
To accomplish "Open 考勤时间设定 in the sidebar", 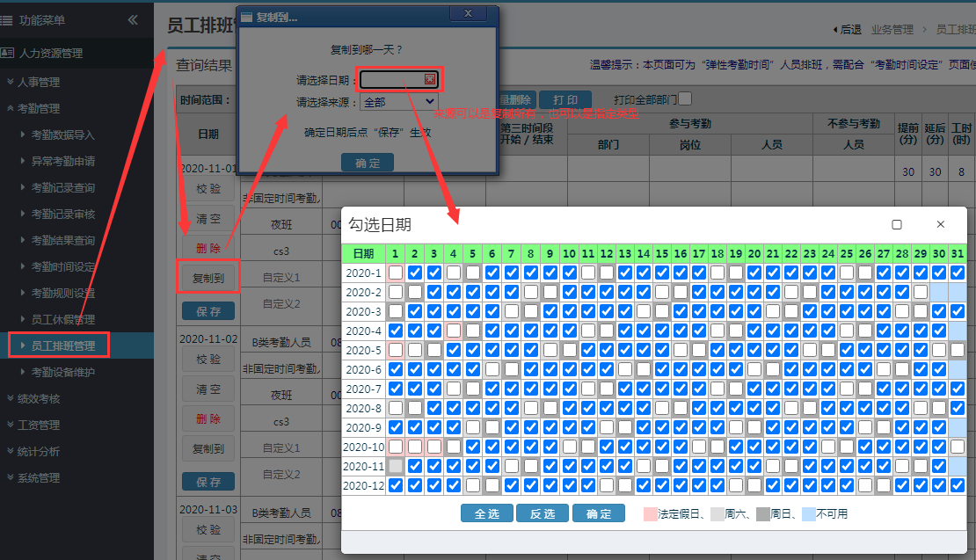I will pos(62,266).
